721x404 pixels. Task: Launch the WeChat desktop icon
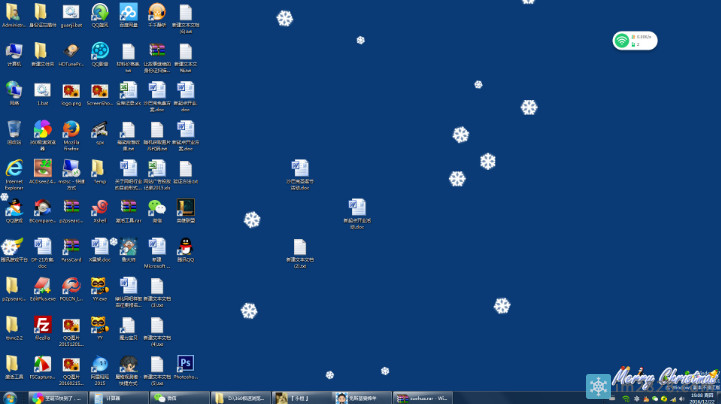157,208
